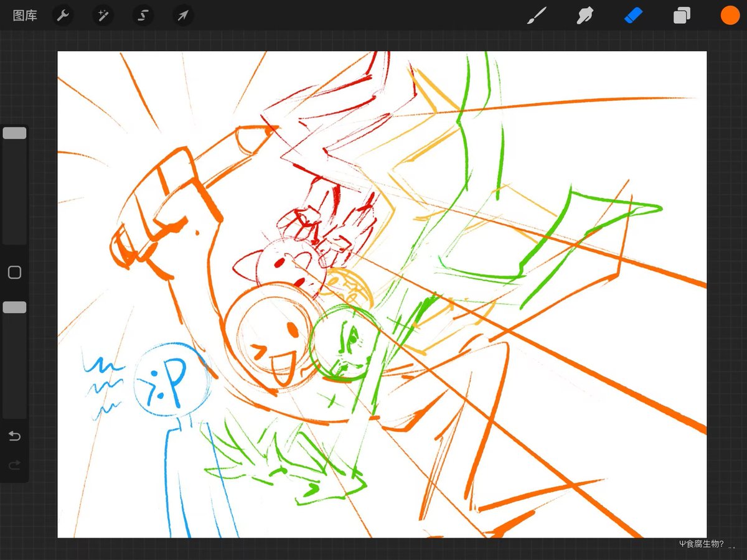Image resolution: width=747 pixels, height=560 pixels.
Task: Open the Actions wrench menu
Action: point(63,16)
